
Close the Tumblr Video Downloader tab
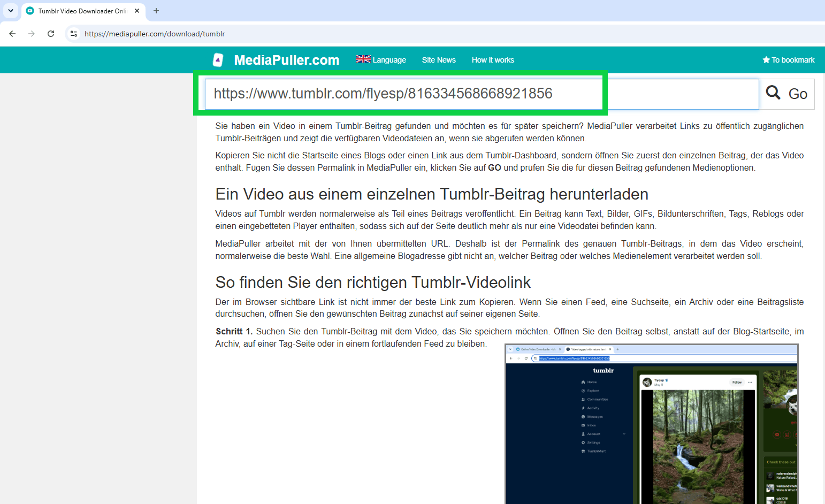pos(137,11)
